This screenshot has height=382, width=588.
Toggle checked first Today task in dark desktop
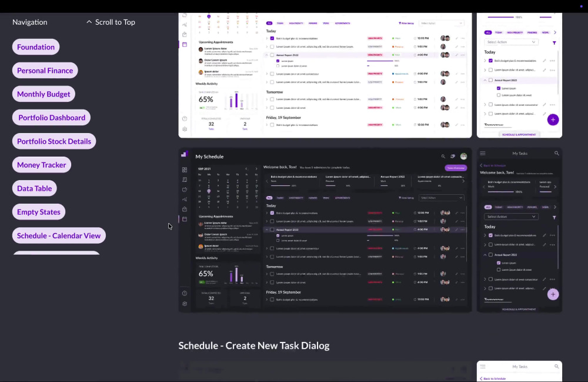coord(272,212)
